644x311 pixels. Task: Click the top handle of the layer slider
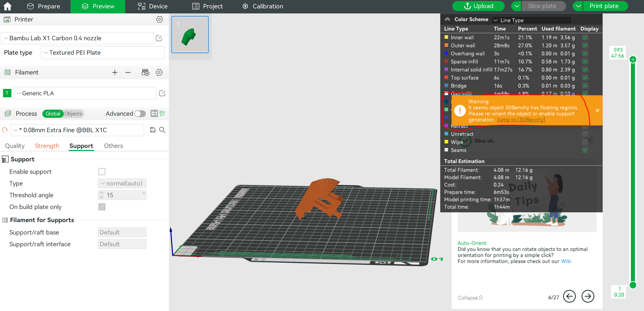click(633, 59)
